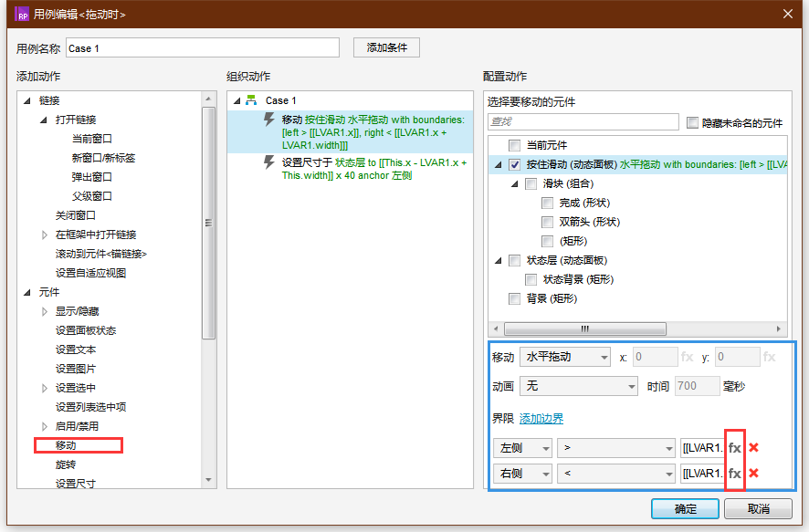Click the widget tree horizontal scrollbar thumb
This screenshot has height=532, width=809.
[584, 329]
